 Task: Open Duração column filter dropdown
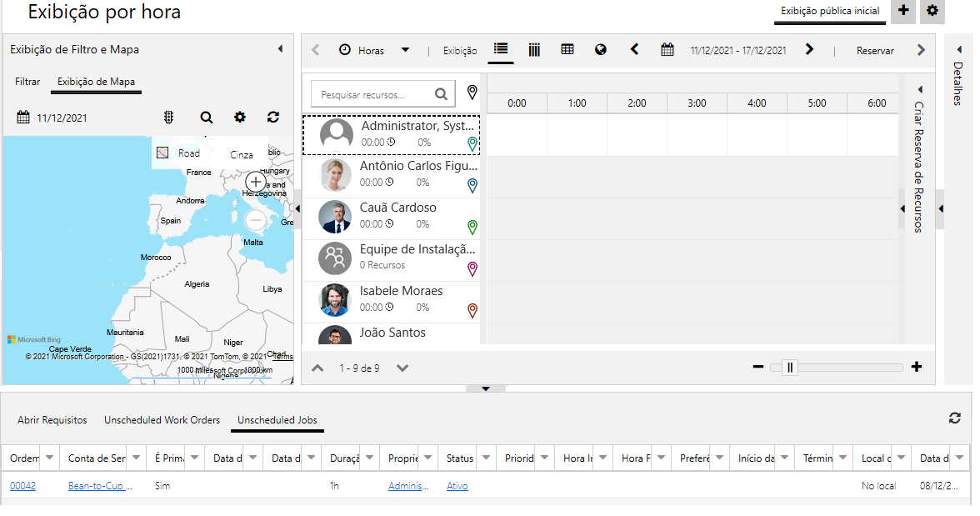[369, 458]
